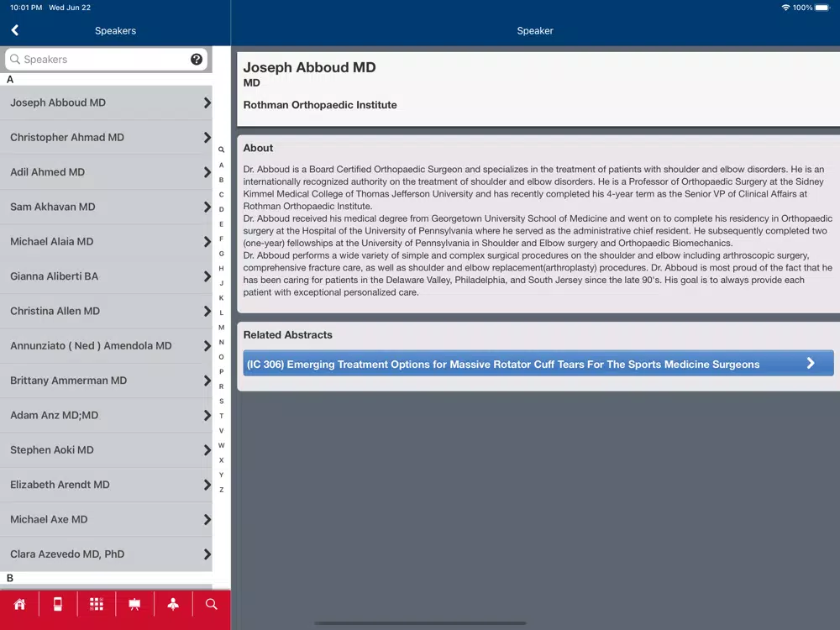Select speaker Adam Anz MD;MD

pyautogui.click(x=106, y=415)
